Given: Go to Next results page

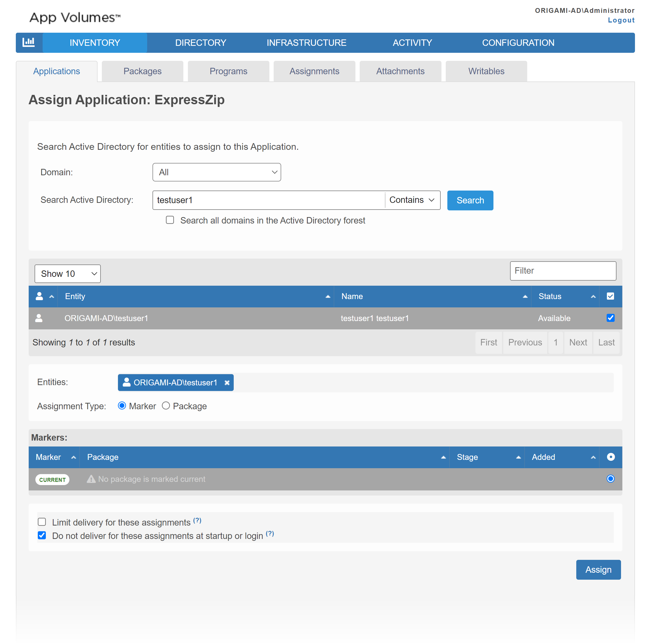Looking at the screenshot, I should [578, 342].
